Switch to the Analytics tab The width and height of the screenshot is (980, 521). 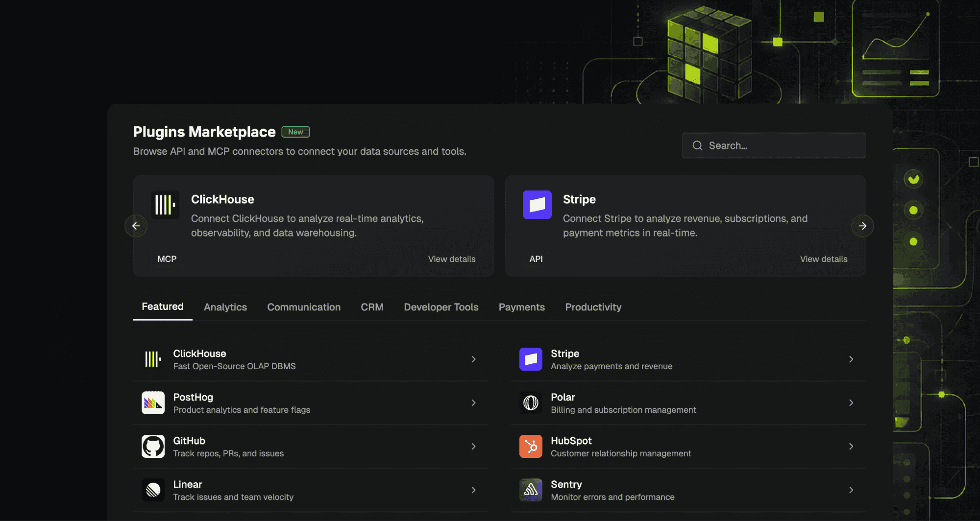point(225,307)
